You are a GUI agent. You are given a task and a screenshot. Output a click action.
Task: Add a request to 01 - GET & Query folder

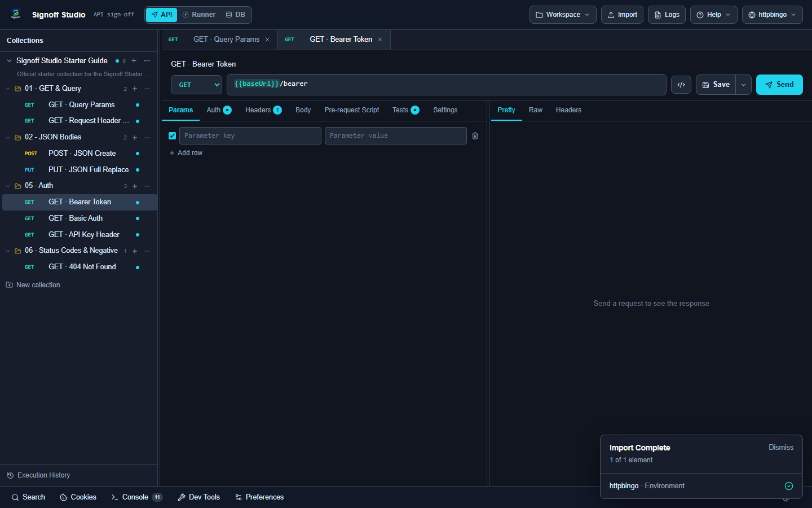point(135,89)
